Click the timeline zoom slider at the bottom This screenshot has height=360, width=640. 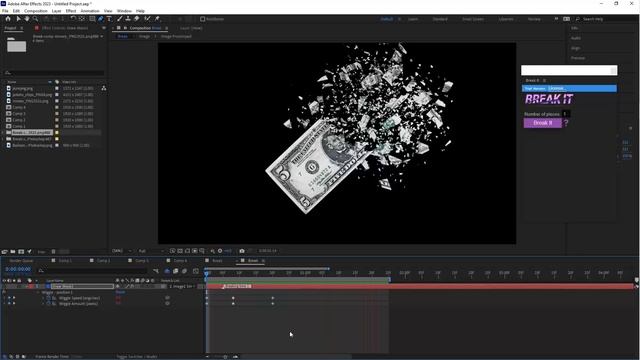(225, 357)
